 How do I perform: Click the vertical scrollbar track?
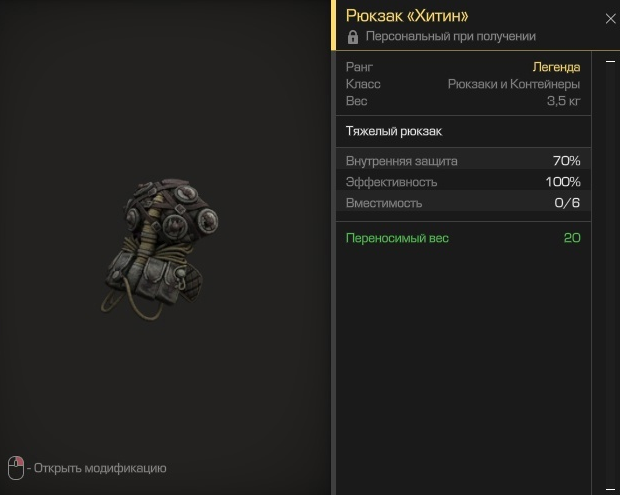611,276
